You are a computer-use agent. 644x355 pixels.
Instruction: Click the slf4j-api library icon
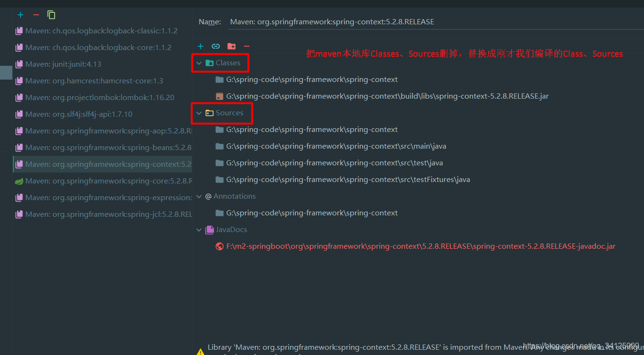(x=19, y=114)
